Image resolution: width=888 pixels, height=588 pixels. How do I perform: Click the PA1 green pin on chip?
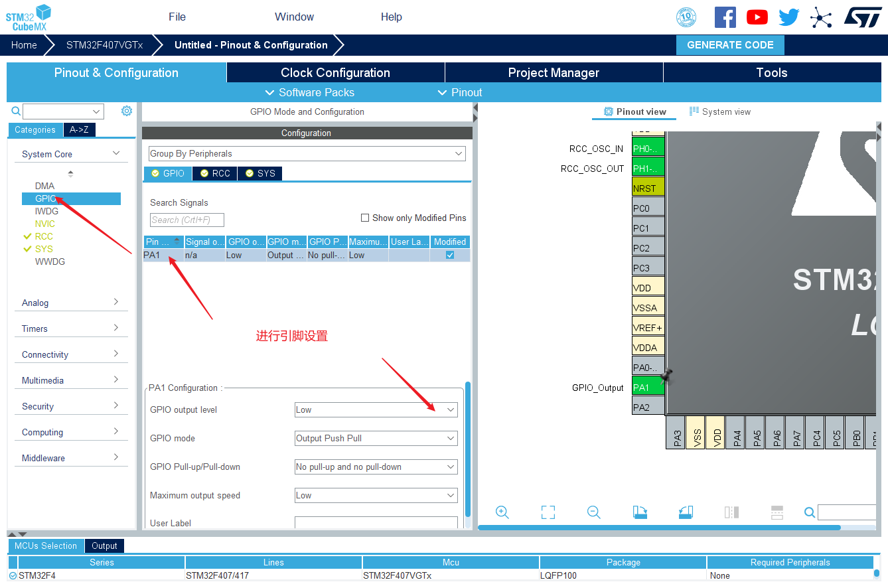pos(648,387)
